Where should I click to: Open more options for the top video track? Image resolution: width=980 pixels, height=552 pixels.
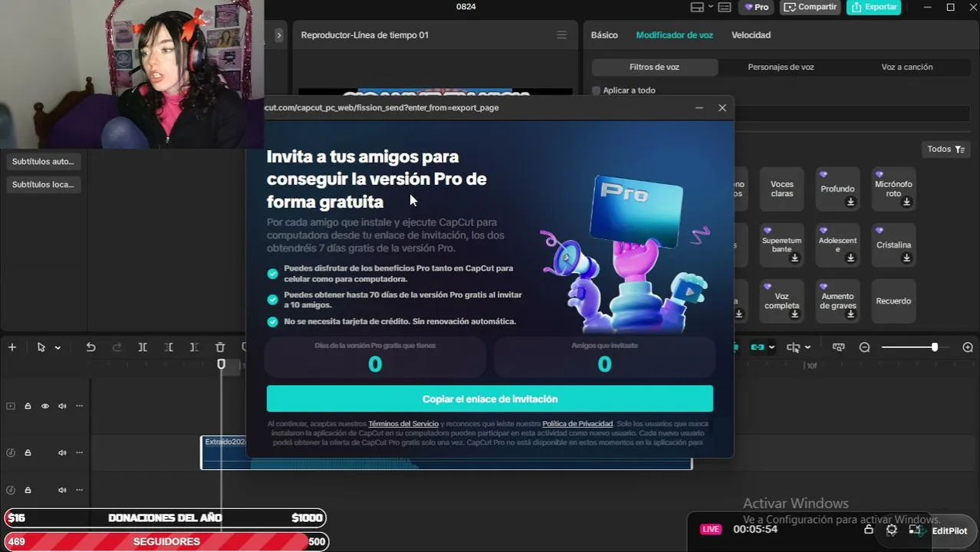tap(79, 406)
